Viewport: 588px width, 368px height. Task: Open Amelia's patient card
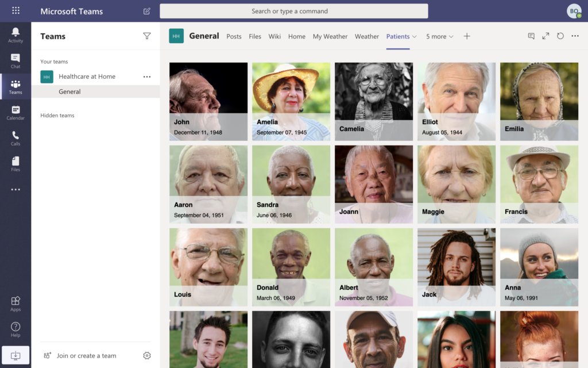click(x=291, y=101)
